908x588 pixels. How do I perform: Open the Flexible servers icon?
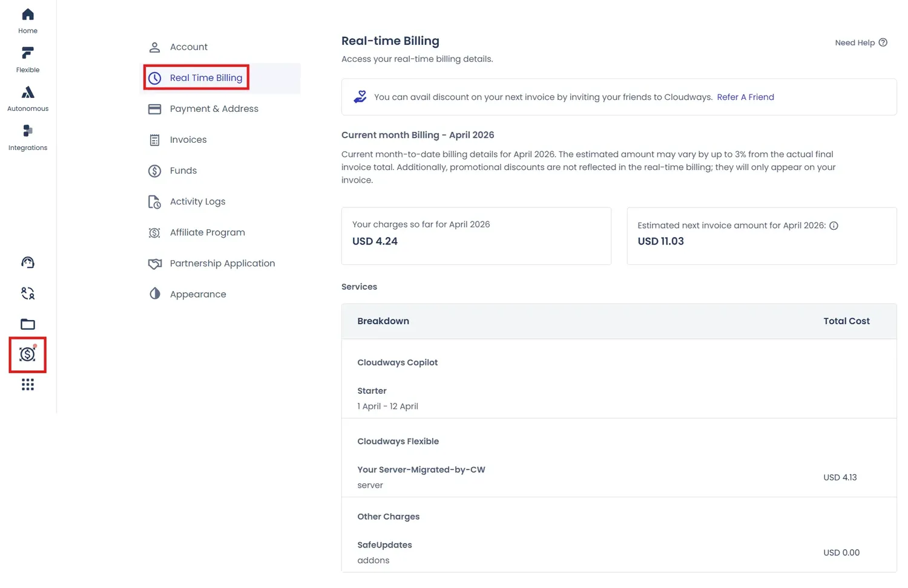(x=28, y=53)
